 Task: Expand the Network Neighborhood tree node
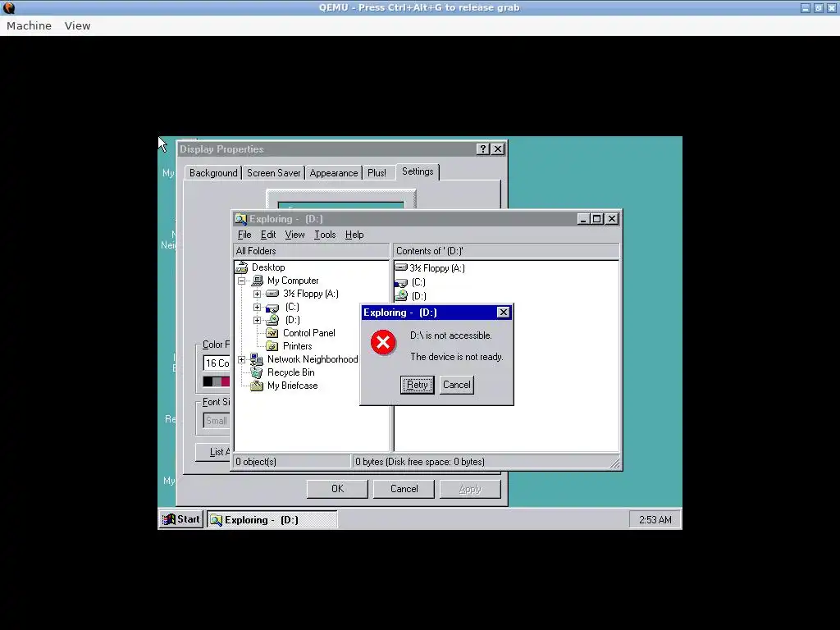242,359
